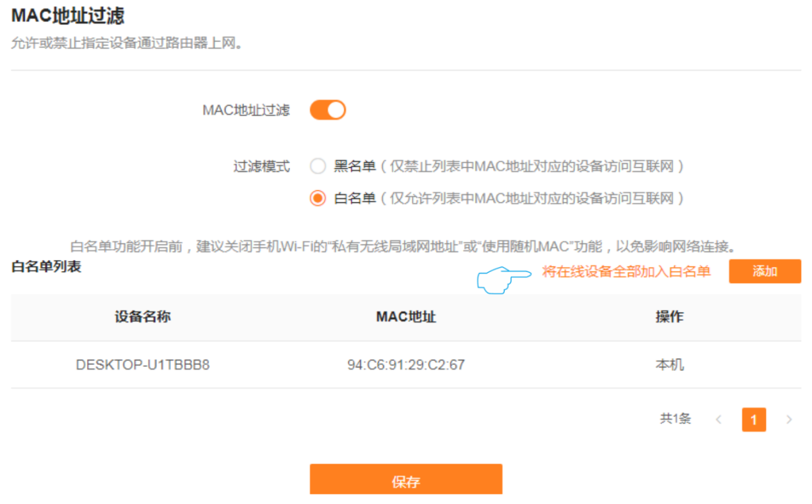Select the 白名单 radio option
The width and height of the screenshot is (812, 504).
[x=318, y=199]
